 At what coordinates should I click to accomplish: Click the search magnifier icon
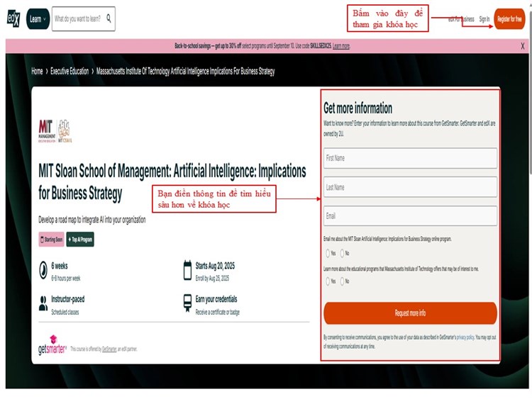(109, 19)
